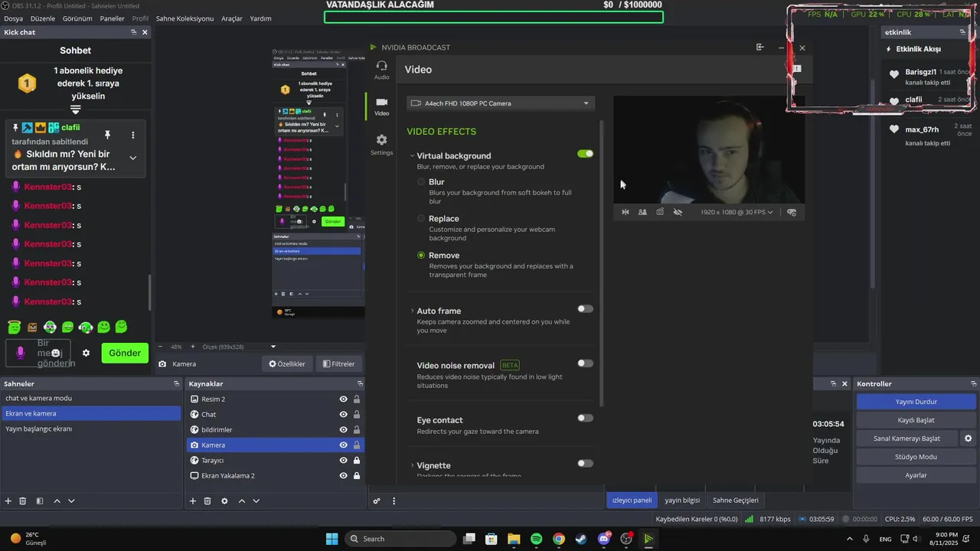980x551 pixels.
Task: Move the selected scene down
Action: [x=71, y=500]
